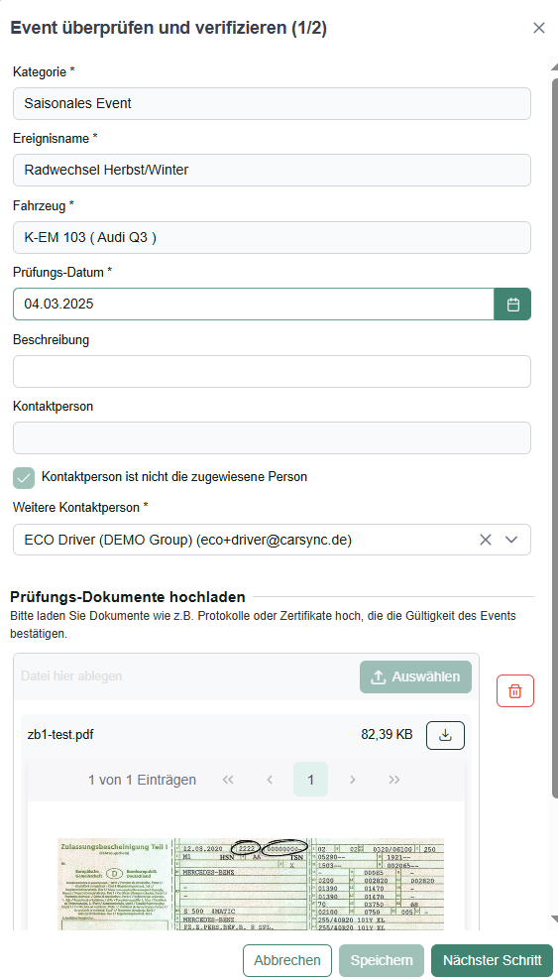Click the Auswählen upload button

click(415, 676)
